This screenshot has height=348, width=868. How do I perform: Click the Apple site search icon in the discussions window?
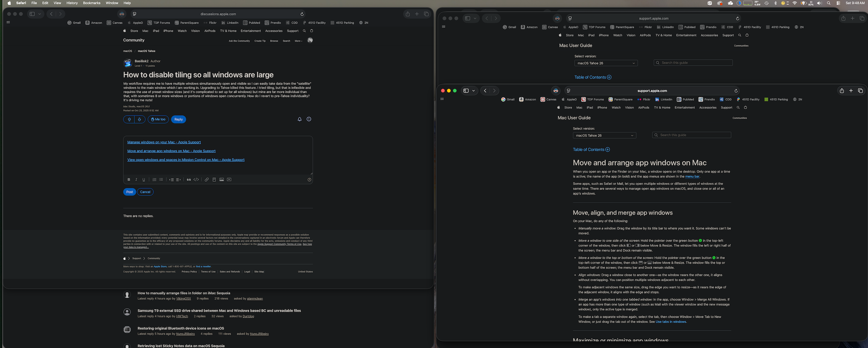point(304,31)
